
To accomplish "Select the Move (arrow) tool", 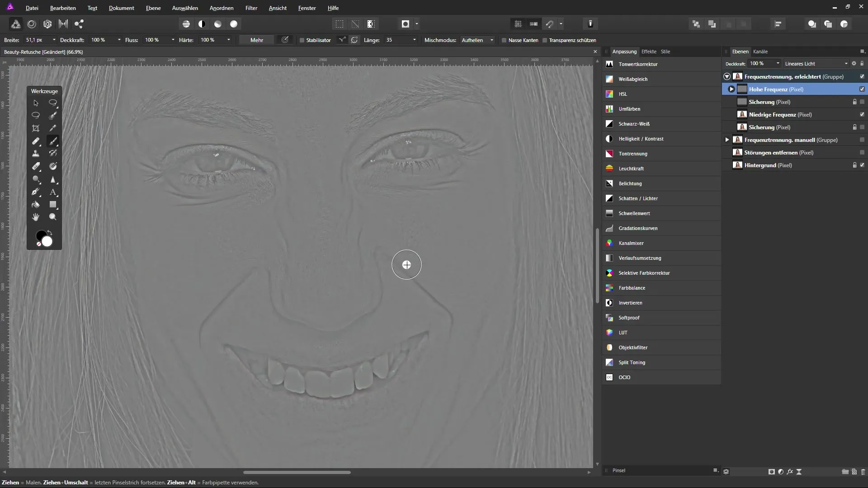I will click(x=36, y=103).
